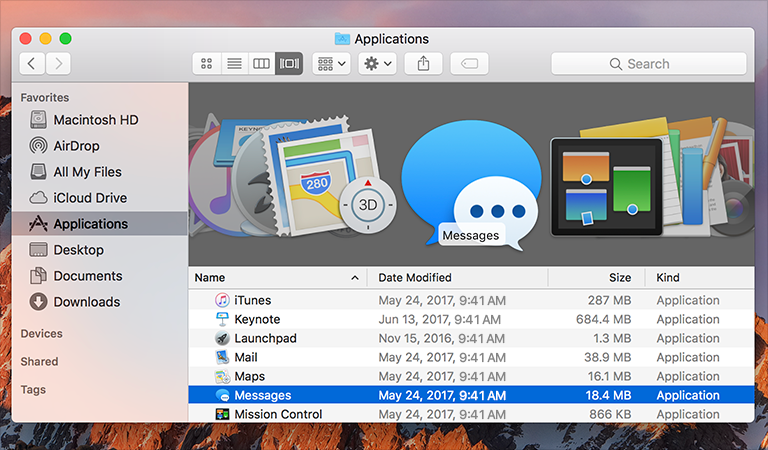Select AirDrop in the sidebar
The height and width of the screenshot is (450, 768).
coord(99,146)
